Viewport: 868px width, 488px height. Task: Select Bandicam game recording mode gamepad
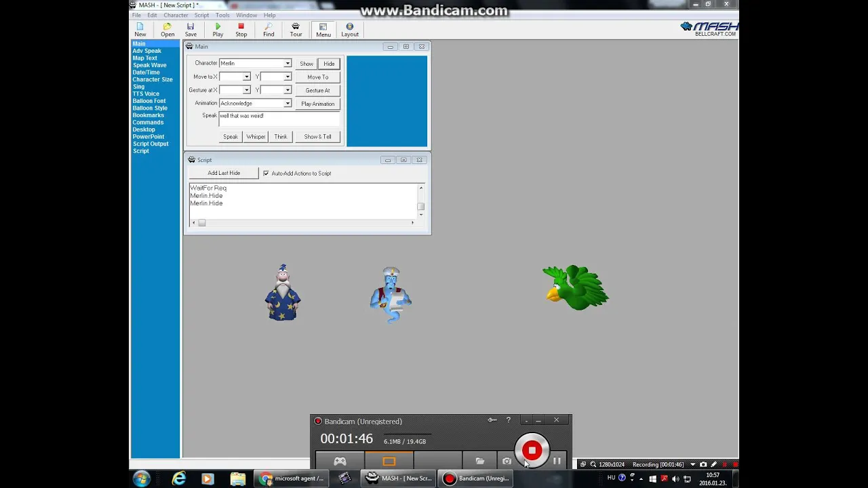point(340,461)
